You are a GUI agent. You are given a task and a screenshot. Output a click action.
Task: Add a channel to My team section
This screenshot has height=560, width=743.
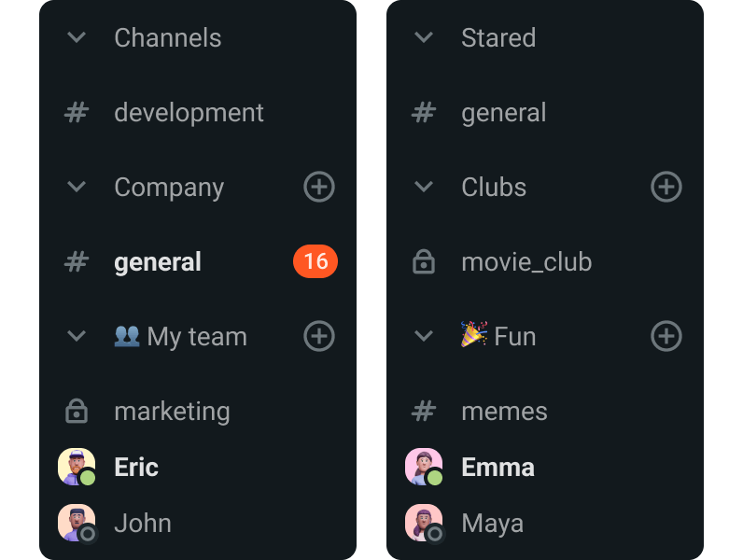click(x=319, y=336)
